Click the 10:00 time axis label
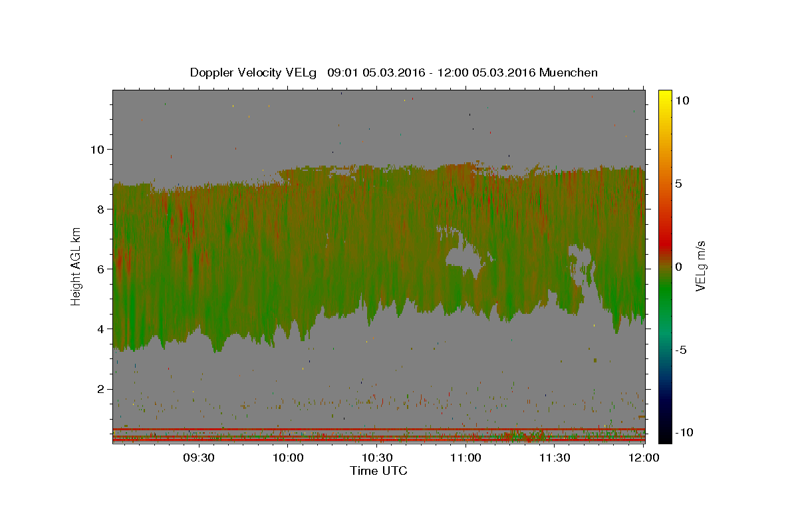Viewport: 798px width, 532px height. [x=288, y=458]
